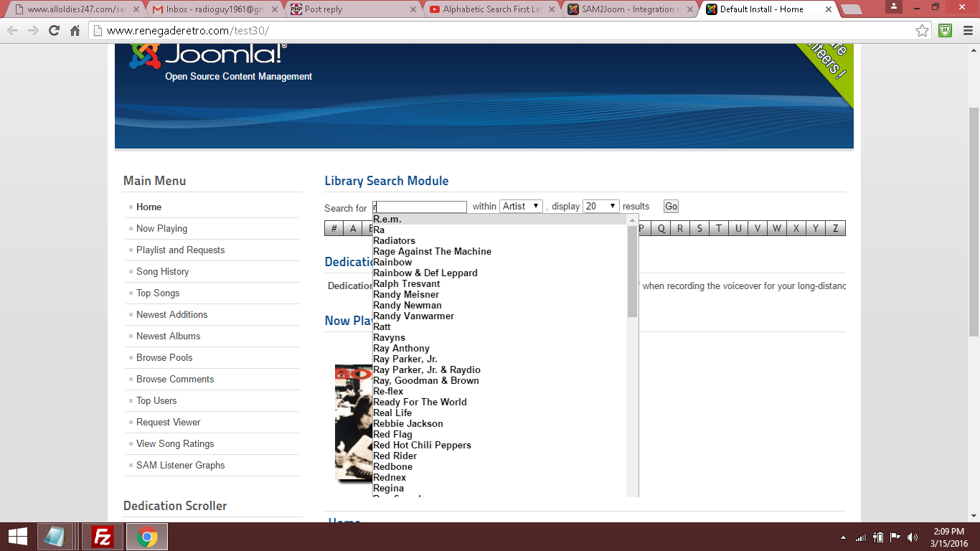980x551 pixels.
Task: Click the browser Home icon
Action: tap(75, 31)
